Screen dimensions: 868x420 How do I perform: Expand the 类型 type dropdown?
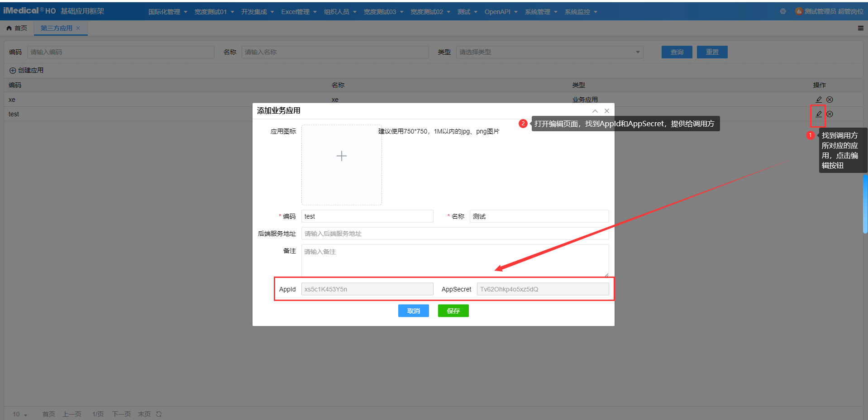[x=549, y=52]
